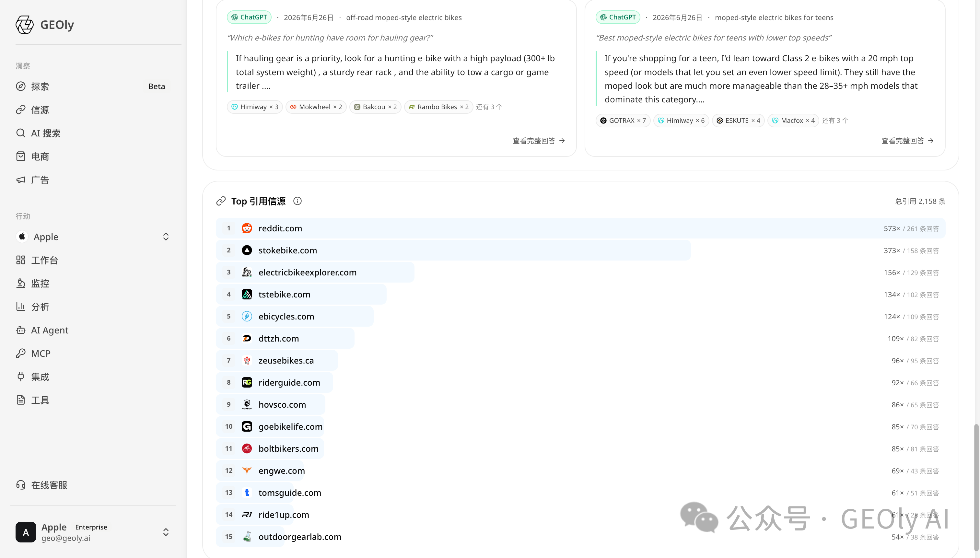This screenshot has height=558, width=980.
Task: Click the ebicycles.com favicon
Action: pyautogui.click(x=247, y=317)
